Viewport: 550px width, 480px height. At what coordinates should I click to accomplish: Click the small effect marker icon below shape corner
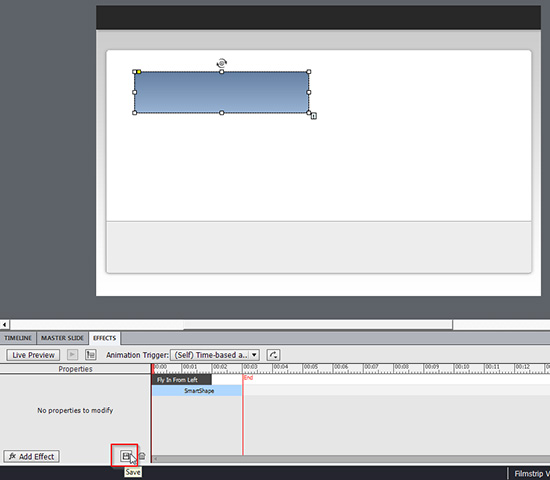(x=314, y=116)
